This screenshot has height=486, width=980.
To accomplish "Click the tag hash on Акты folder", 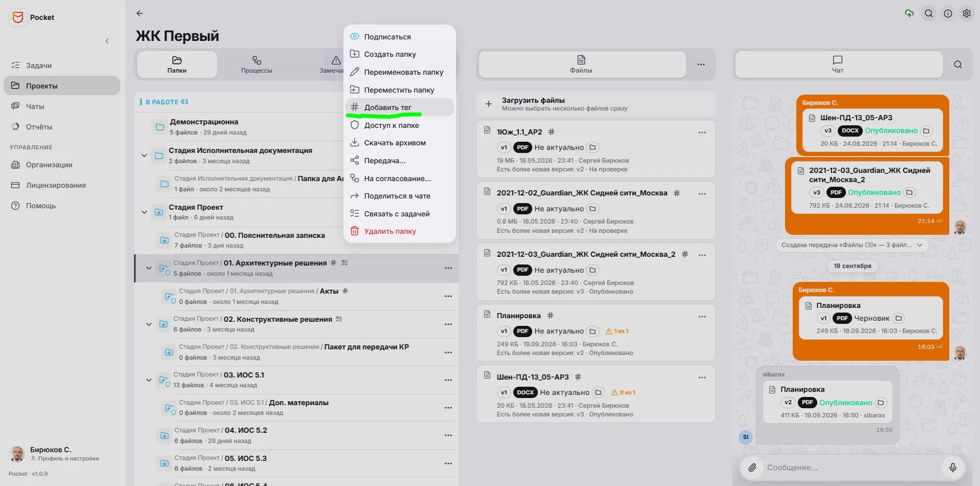I will pyautogui.click(x=345, y=291).
